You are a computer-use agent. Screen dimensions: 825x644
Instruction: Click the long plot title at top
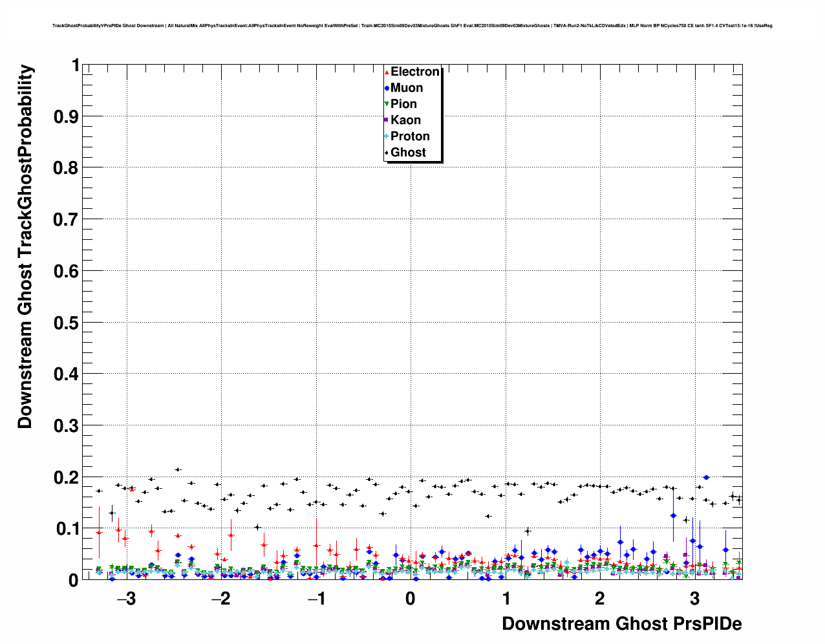pos(412,26)
